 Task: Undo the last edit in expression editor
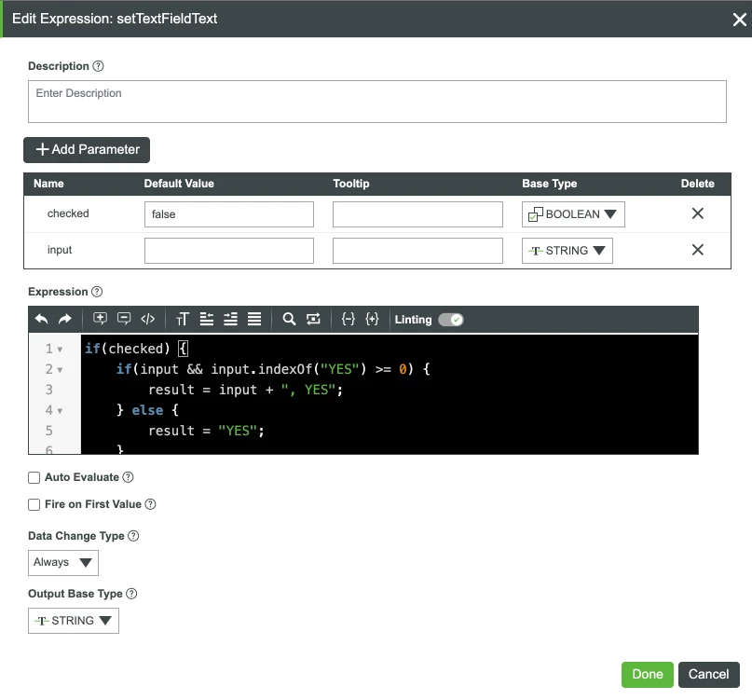point(42,319)
